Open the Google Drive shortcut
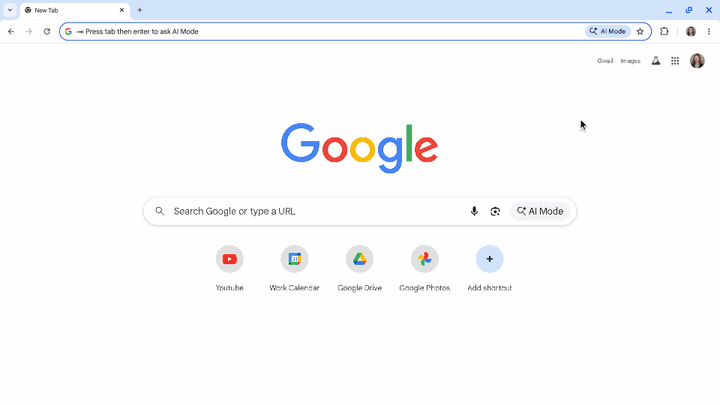 (x=360, y=268)
